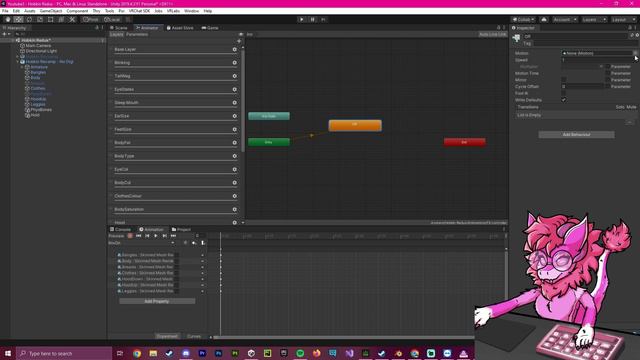Open the Base Layer settings gear

coord(235,49)
